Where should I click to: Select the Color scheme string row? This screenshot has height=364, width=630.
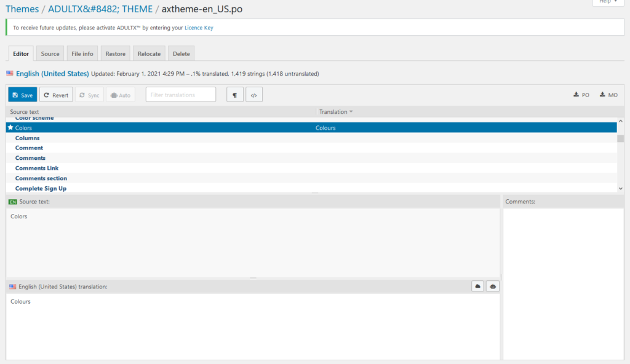[x=311, y=119]
